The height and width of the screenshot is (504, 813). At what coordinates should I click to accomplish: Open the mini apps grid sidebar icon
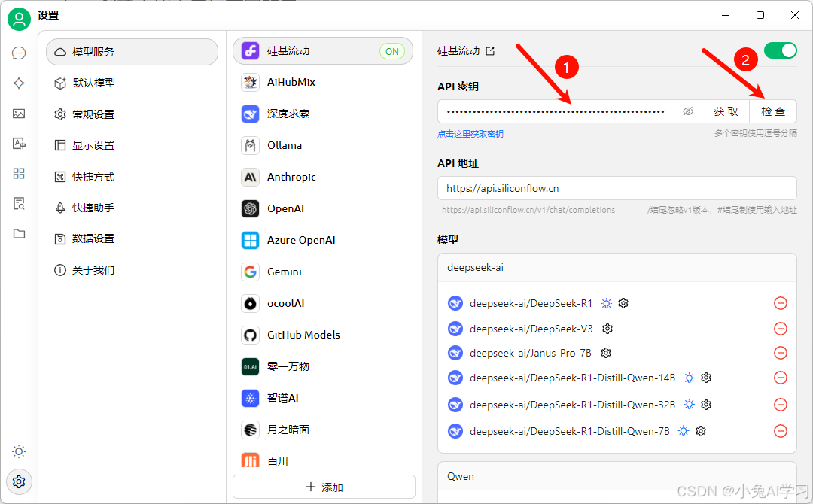[x=19, y=174]
